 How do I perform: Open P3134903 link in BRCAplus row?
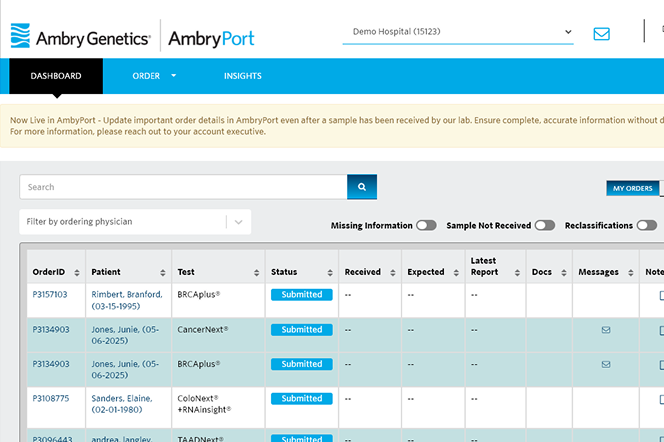(x=51, y=364)
